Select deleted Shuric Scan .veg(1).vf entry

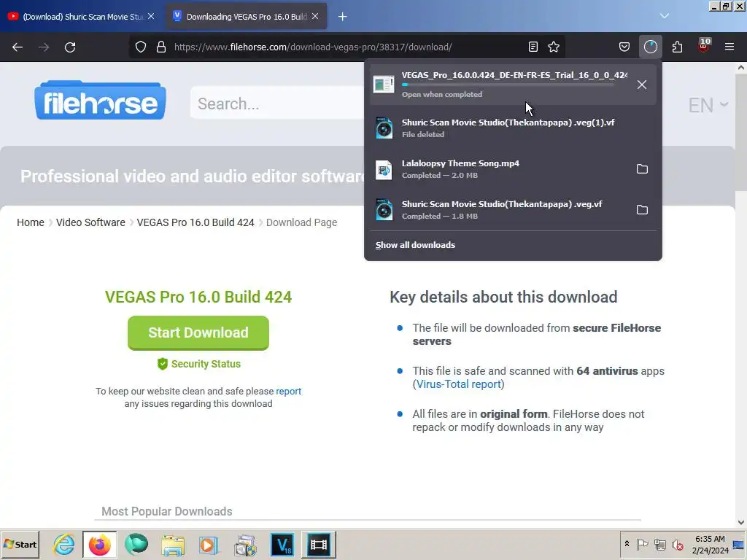(513, 128)
